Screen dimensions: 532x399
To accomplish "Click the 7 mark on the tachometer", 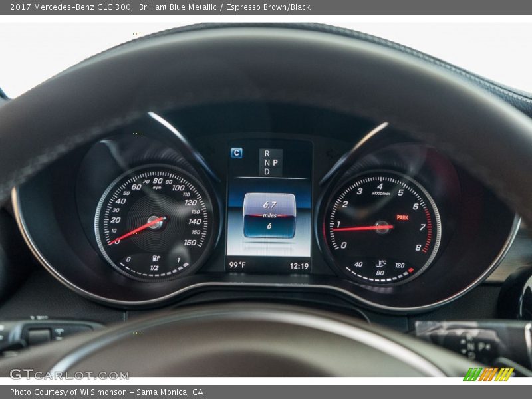I will [x=423, y=227].
